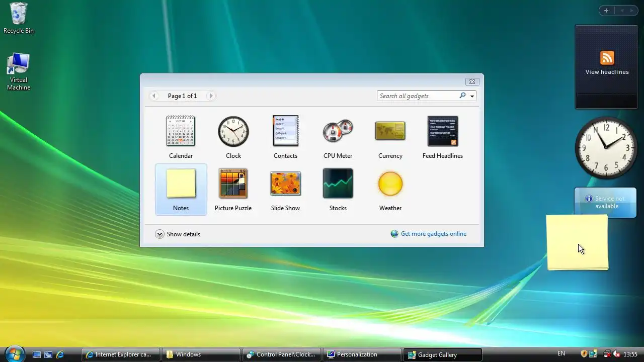Close the Gadget Gallery window
The height and width of the screenshot is (362, 644).
(x=472, y=81)
